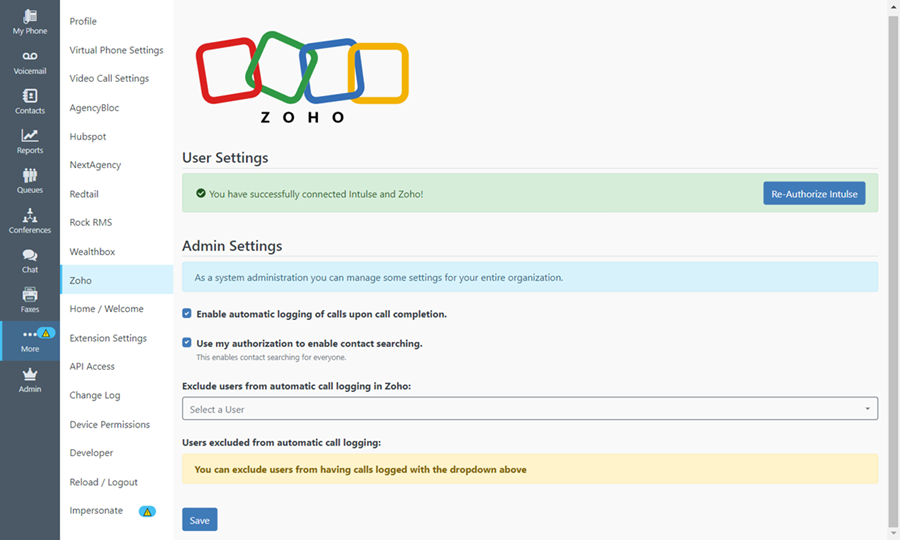The image size is (900, 540).
Task: Open the Faxes printer icon
Action: pyautogui.click(x=30, y=294)
